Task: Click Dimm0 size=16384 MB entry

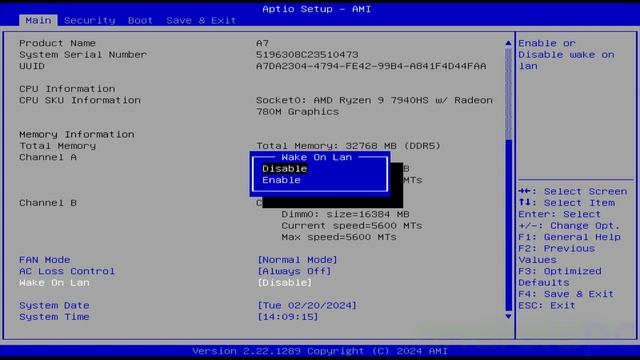Action: tap(345, 215)
